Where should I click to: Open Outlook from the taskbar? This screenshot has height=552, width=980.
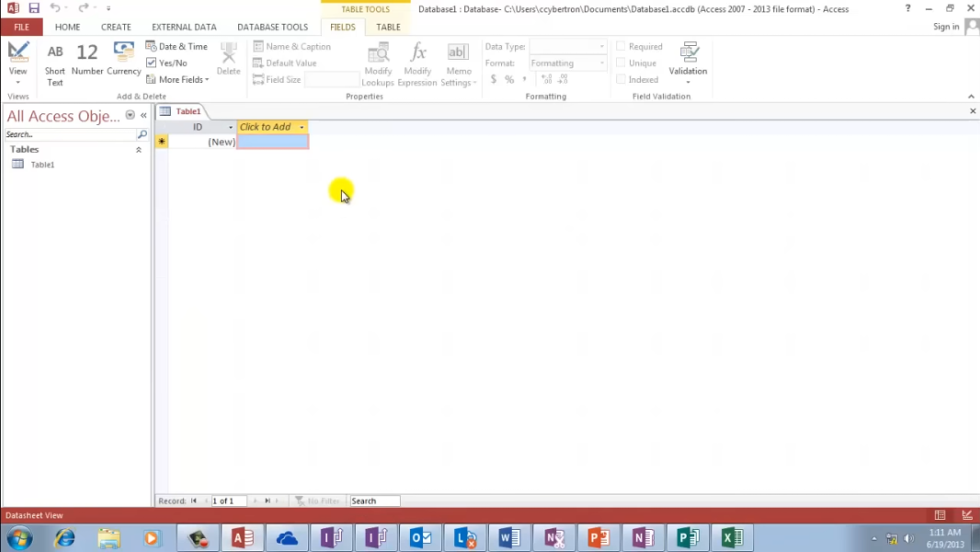[x=421, y=537]
